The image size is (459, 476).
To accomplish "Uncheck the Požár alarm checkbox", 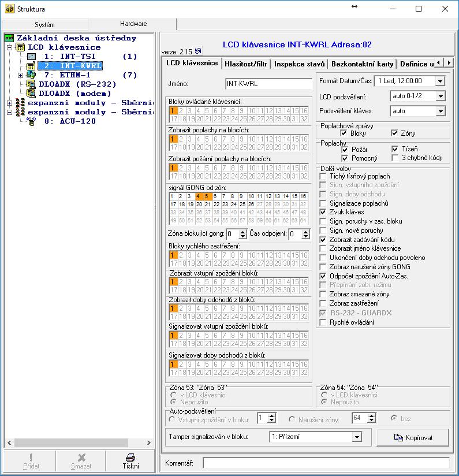I will tap(345, 150).
